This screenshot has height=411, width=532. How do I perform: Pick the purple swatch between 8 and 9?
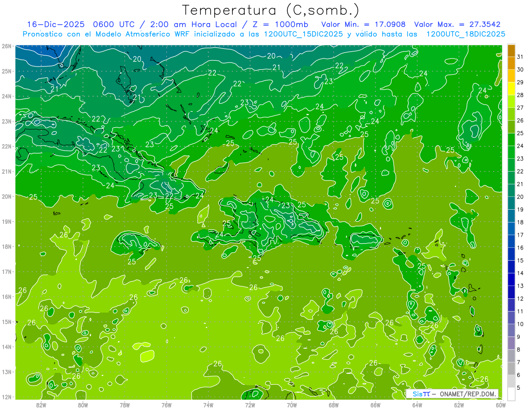tap(512, 343)
